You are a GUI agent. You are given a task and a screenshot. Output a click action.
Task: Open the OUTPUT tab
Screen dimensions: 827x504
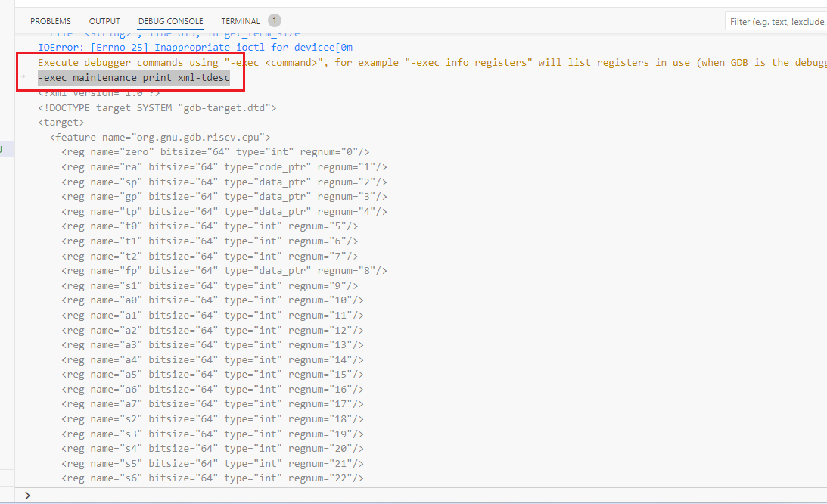click(x=104, y=21)
